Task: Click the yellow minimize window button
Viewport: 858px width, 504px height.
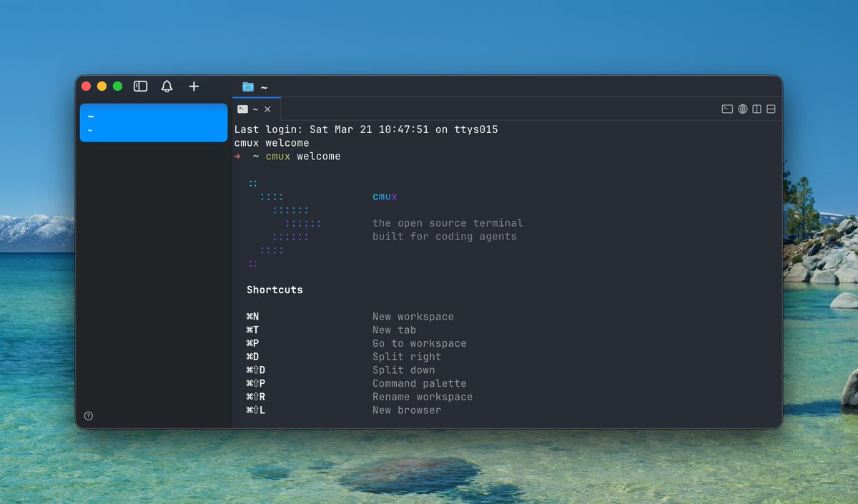Action: pos(102,87)
